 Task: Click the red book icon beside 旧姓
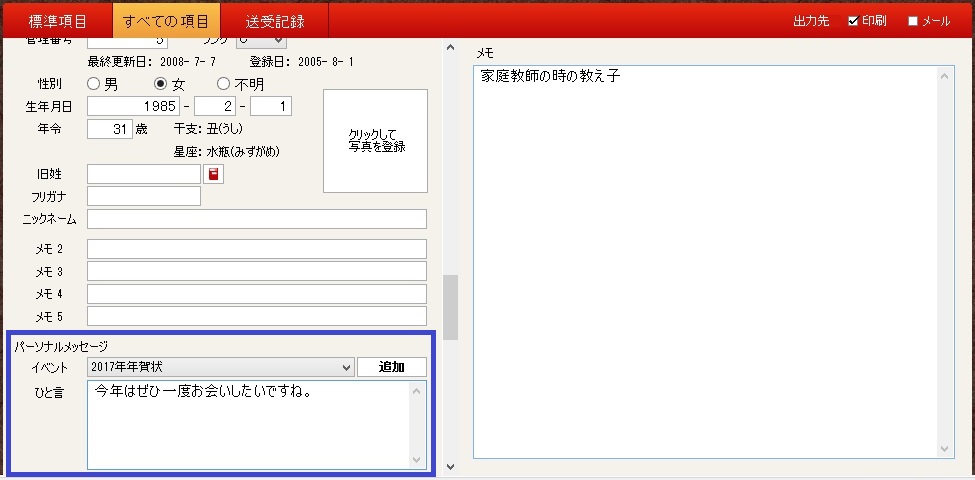click(214, 174)
